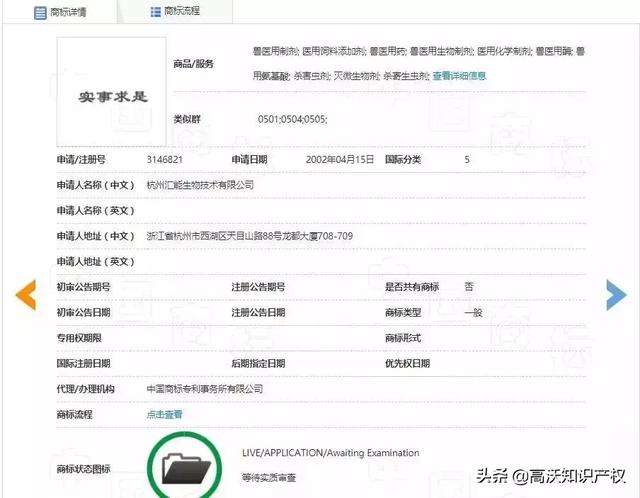Click the 商标类型 label
Image resolution: width=640 pixels, height=498 pixels.
(x=403, y=313)
